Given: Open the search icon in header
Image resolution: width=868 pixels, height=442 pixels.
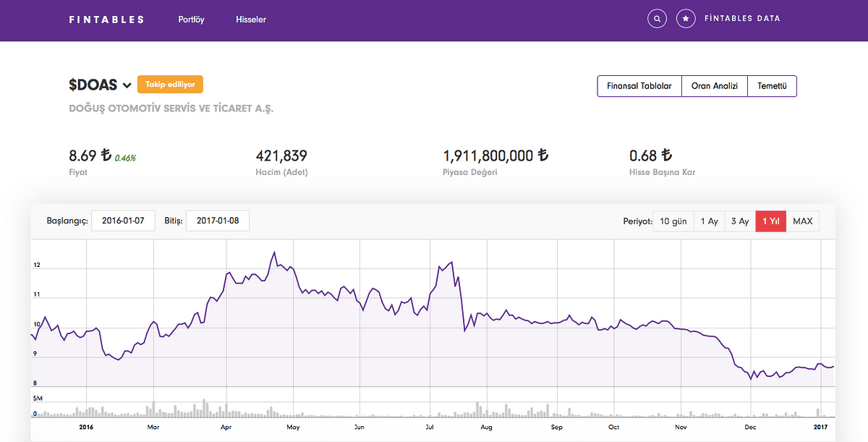Looking at the screenshot, I should [657, 19].
